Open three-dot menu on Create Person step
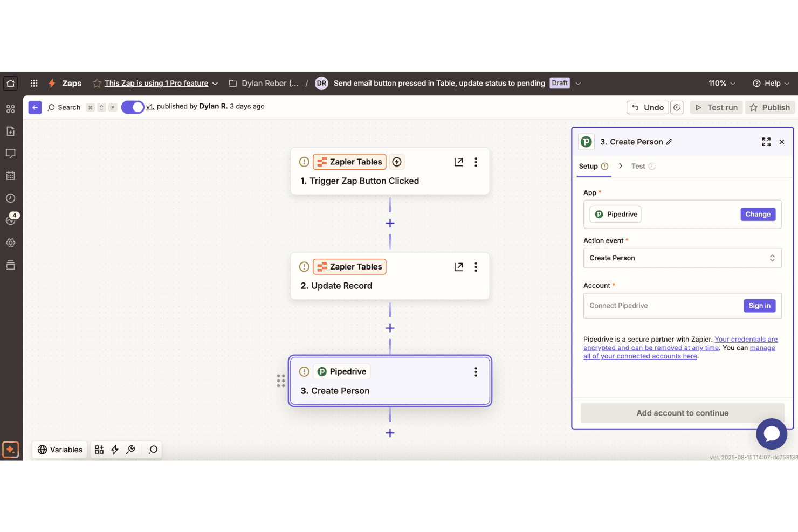798x532 pixels. [476, 372]
